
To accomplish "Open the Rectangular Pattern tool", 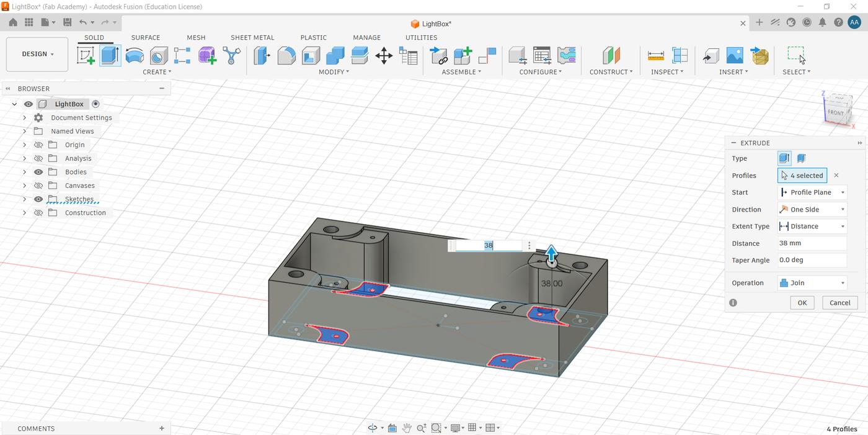I will pos(182,55).
